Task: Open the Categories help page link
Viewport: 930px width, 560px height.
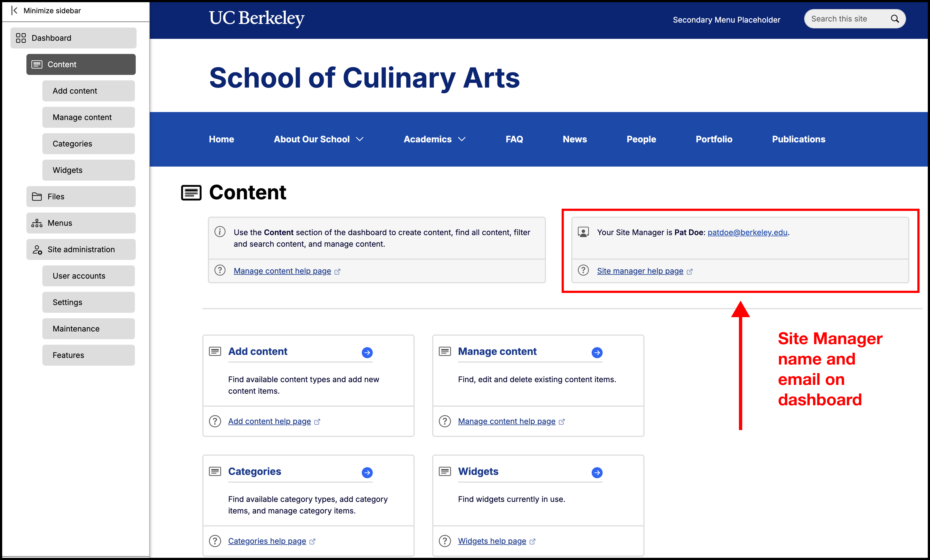Action: (x=267, y=541)
